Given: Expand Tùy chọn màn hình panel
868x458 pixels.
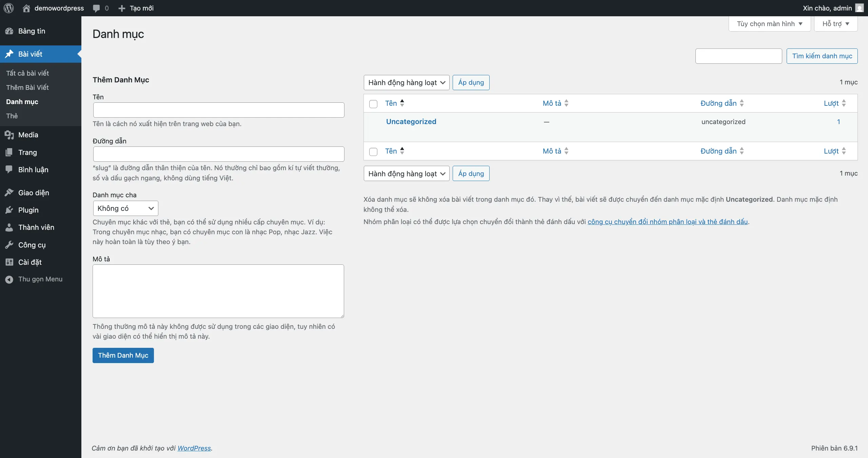Looking at the screenshot, I should 769,23.
